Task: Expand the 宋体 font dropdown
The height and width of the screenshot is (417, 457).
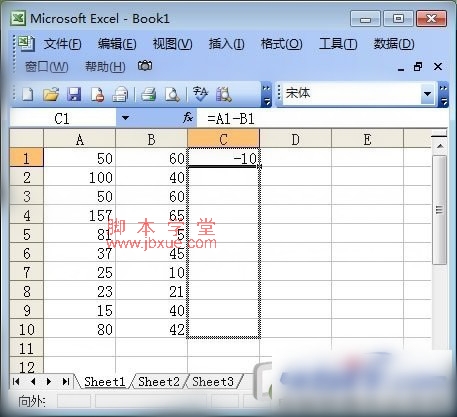Action: pyautogui.click(x=427, y=94)
